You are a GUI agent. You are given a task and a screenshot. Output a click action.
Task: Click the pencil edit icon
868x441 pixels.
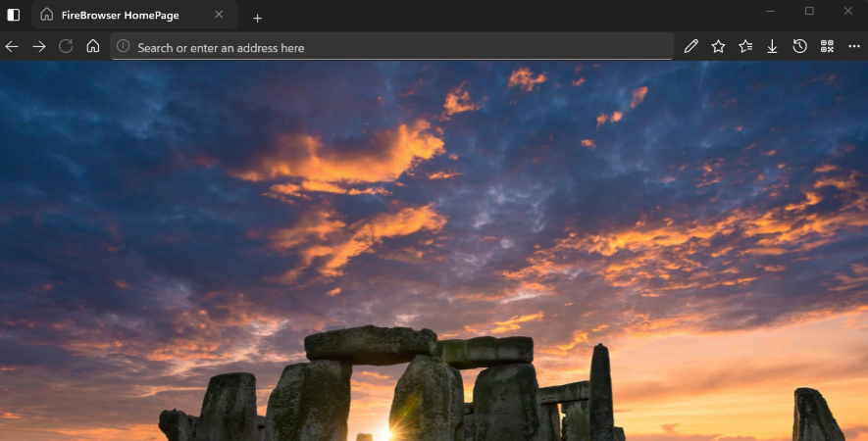[691, 46]
